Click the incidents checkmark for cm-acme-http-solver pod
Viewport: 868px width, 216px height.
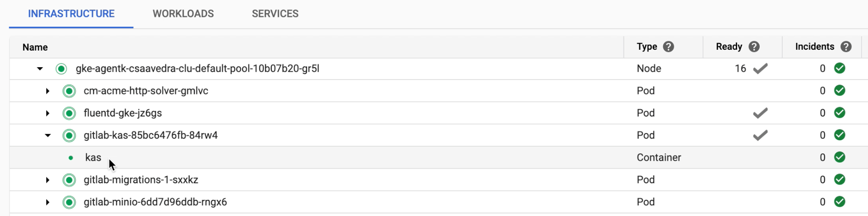click(x=839, y=91)
